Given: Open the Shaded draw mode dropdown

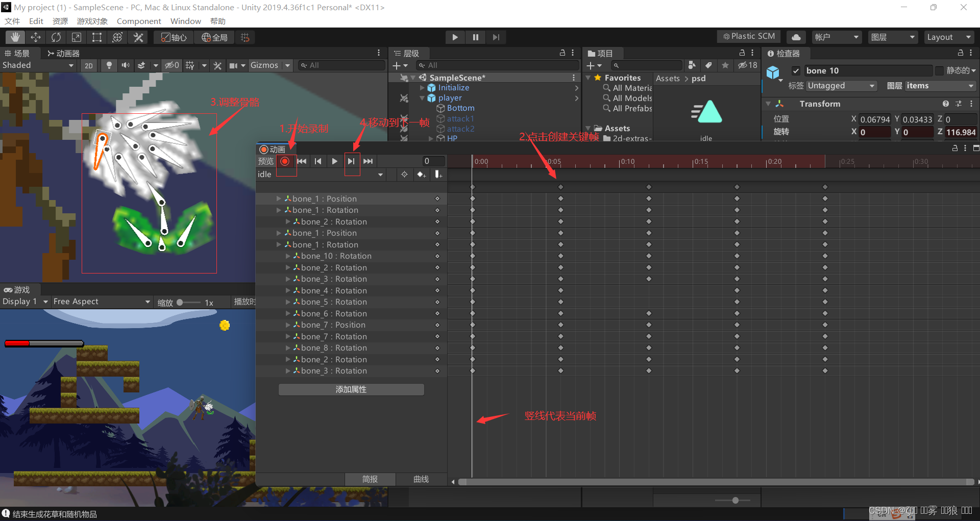Looking at the screenshot, I should [38, 65].
